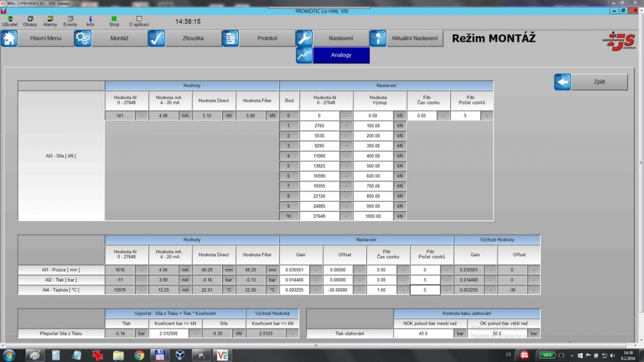Switch to the Zkouška section
The width and height of the screenshot is (644, 362).
click(x=193, y=39)
